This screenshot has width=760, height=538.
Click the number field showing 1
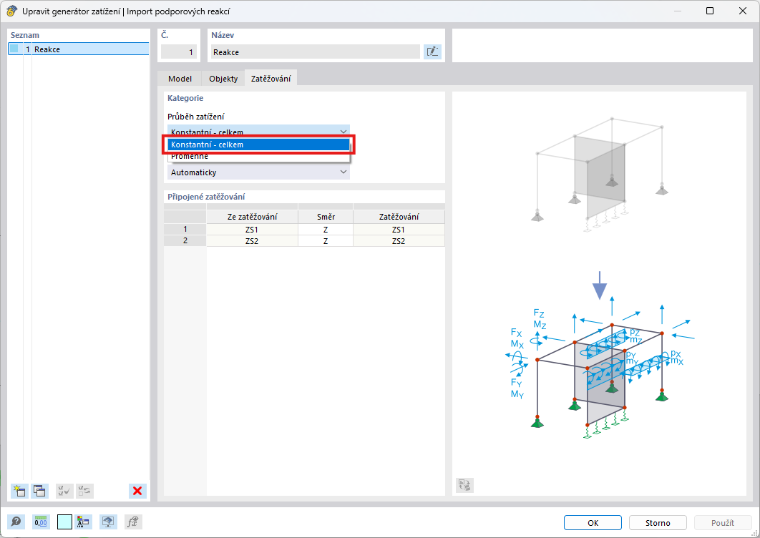coord(179,52)
